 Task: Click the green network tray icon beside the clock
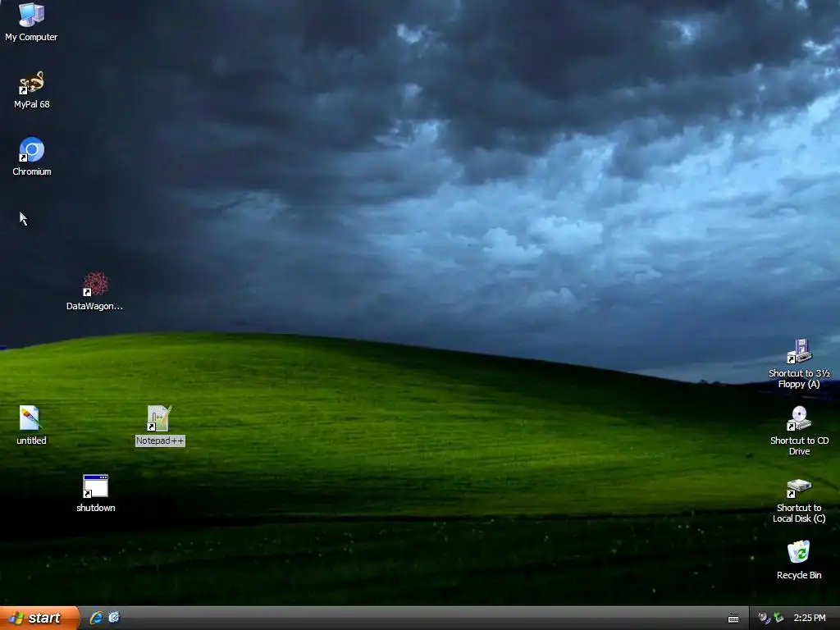(x=778, y=618)
